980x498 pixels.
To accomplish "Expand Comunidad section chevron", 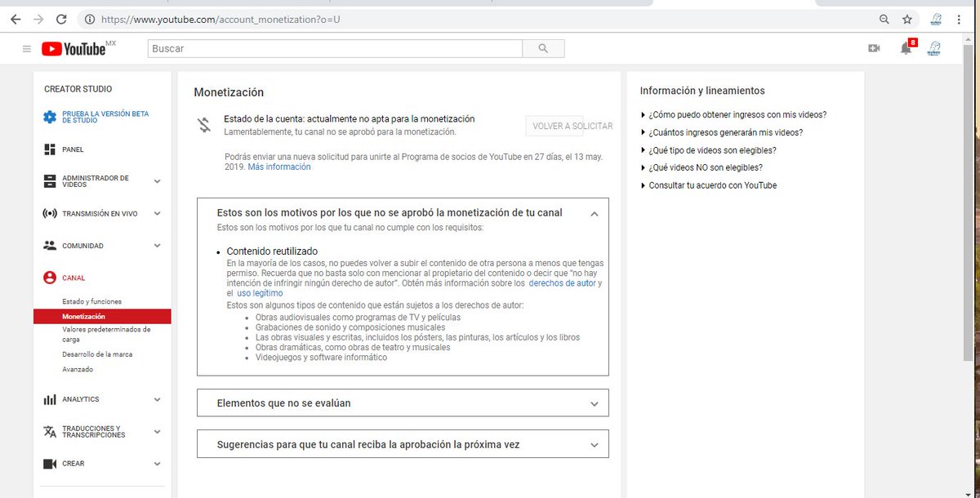I will point(158,245).
